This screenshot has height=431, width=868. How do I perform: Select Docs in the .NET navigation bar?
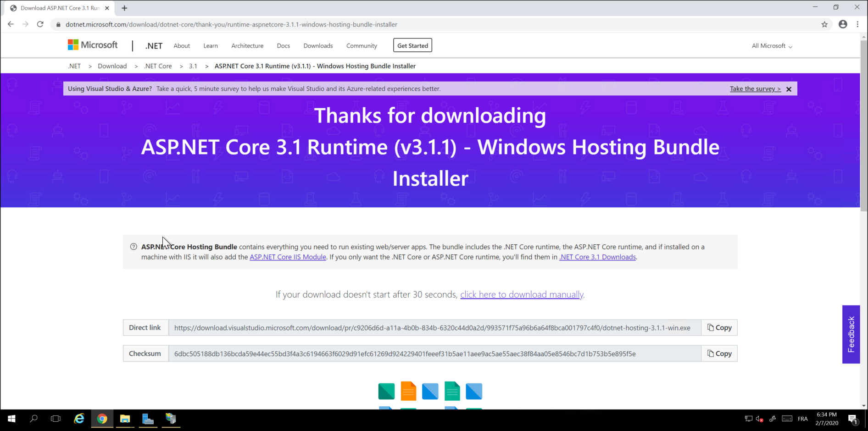tap(283, 45)
